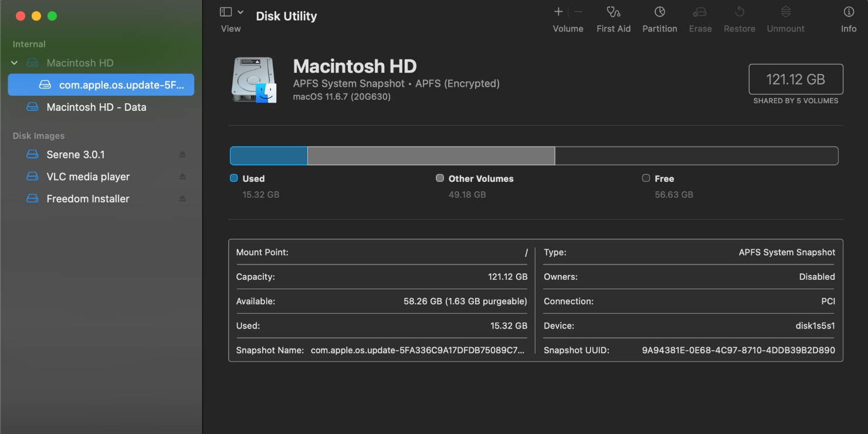Image resolution: width=868 pixels, height=434 pixels.
Task: Click the remove volume minus icon
Action: [578, 12]
